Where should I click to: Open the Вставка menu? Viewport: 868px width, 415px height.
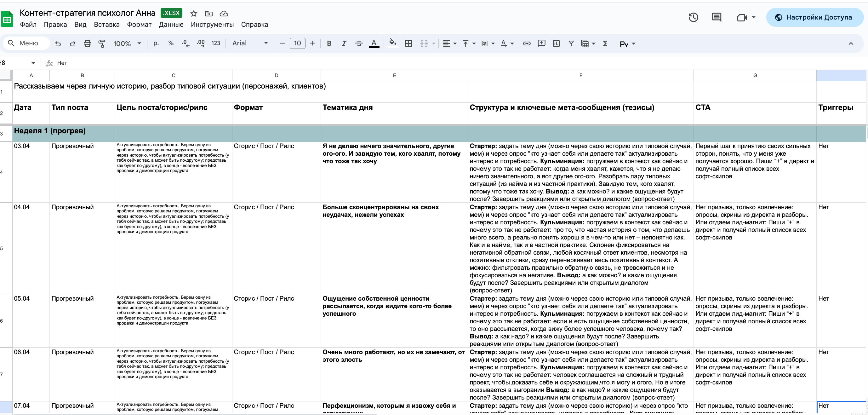(x=106, y=25)
